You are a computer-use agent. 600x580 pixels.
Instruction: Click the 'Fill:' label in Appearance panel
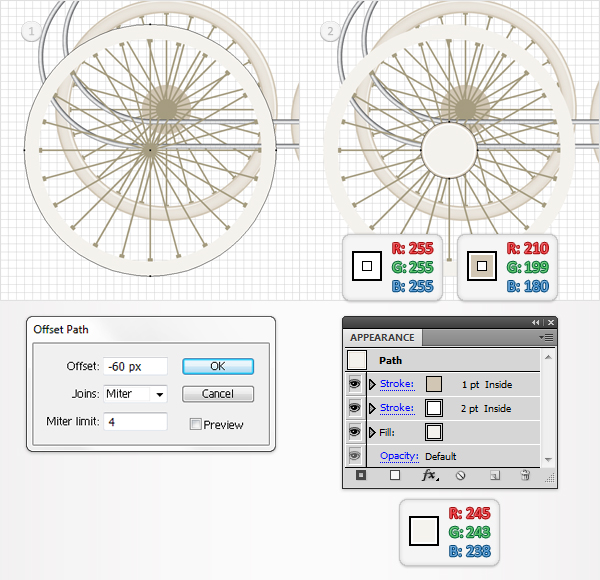coord(386,432)
